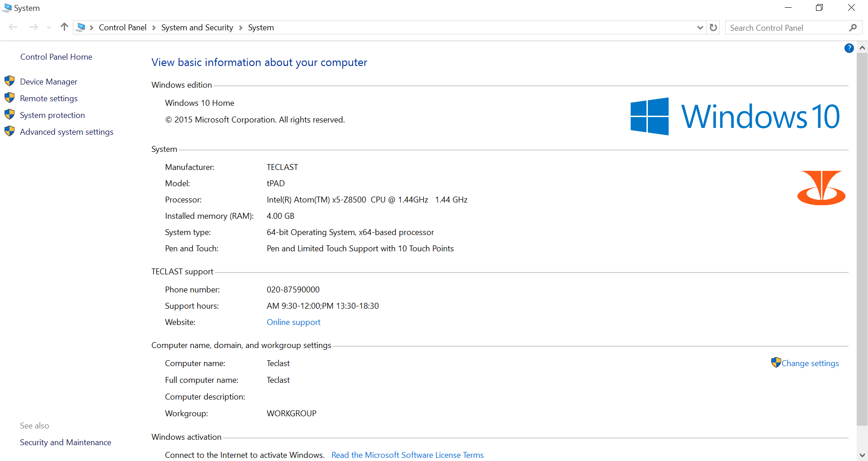This screenshot has height=461, width=868.
Task: Click the shield icon beside Remote settings
Action: click(9, 98)
